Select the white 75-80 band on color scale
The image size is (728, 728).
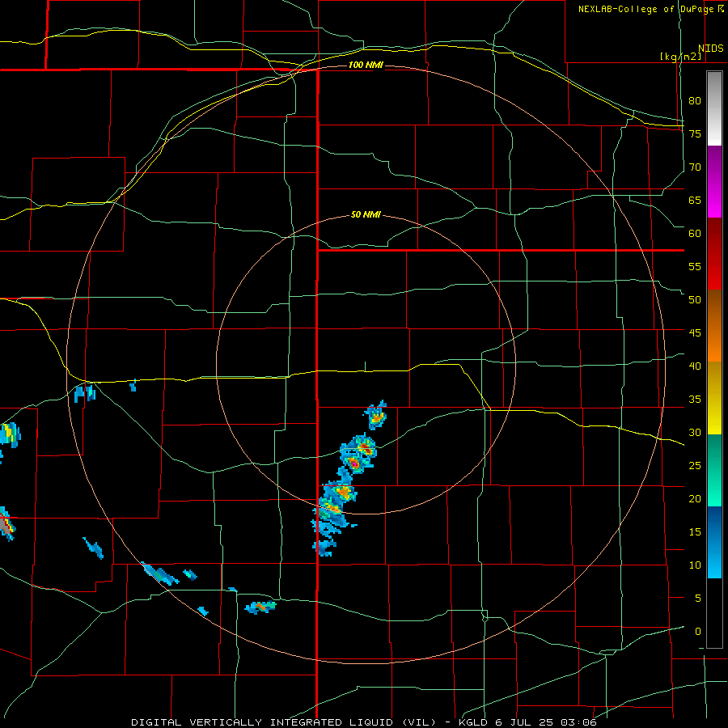pyautogui.click(x=714, y=109)
